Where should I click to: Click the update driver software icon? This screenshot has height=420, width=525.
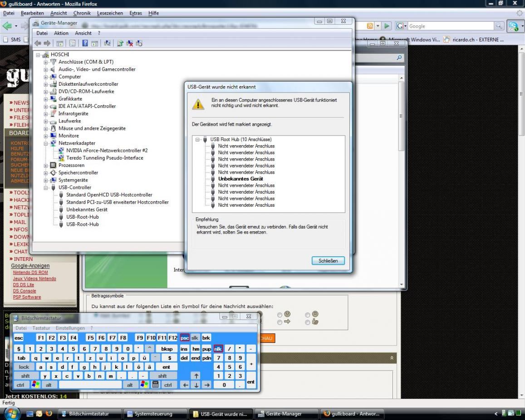[x=120, y=43]
